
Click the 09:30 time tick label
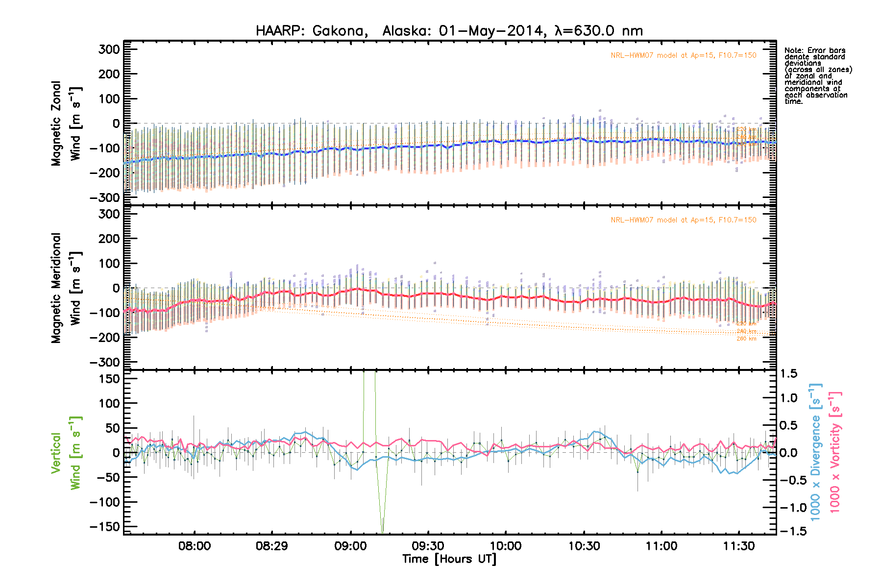point(428,546)
